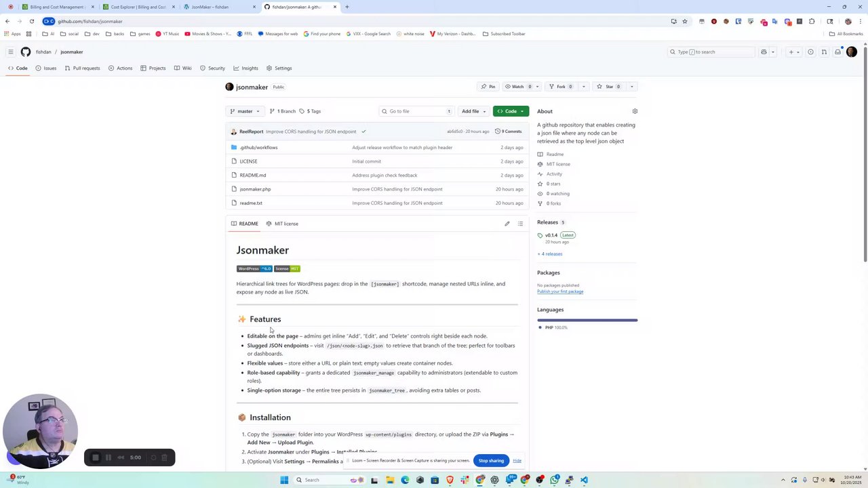Click the GitHub Octocat home logo
The image size is (868, 488).
pos(26,52)
